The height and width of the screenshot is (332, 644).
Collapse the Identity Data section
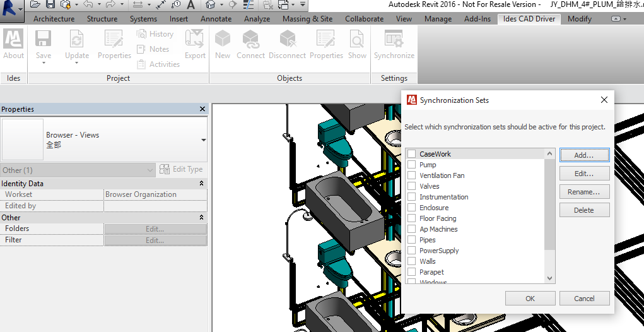201,183
